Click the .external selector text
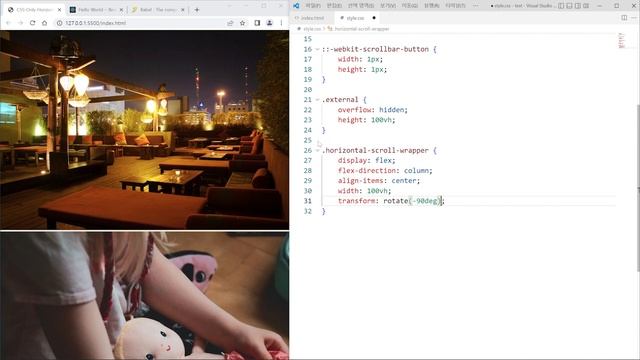Screen dimensions: 640x360 click(x=340, y=100)
